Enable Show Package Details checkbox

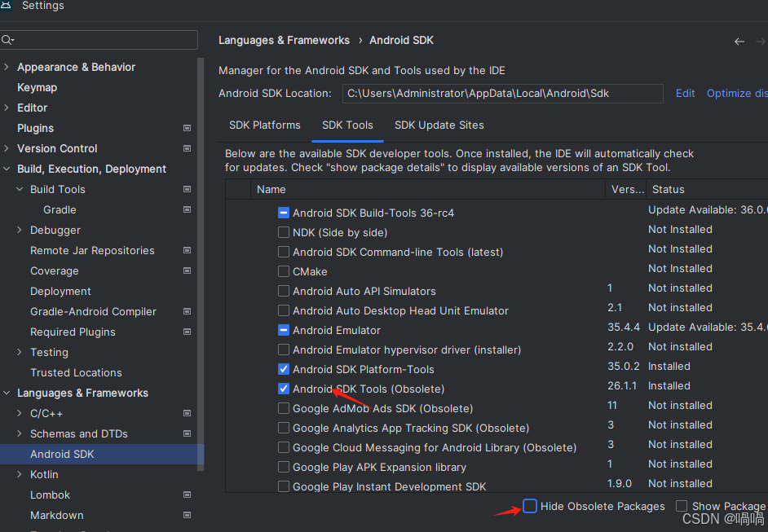pyautogui.click(x=682, y=506)
